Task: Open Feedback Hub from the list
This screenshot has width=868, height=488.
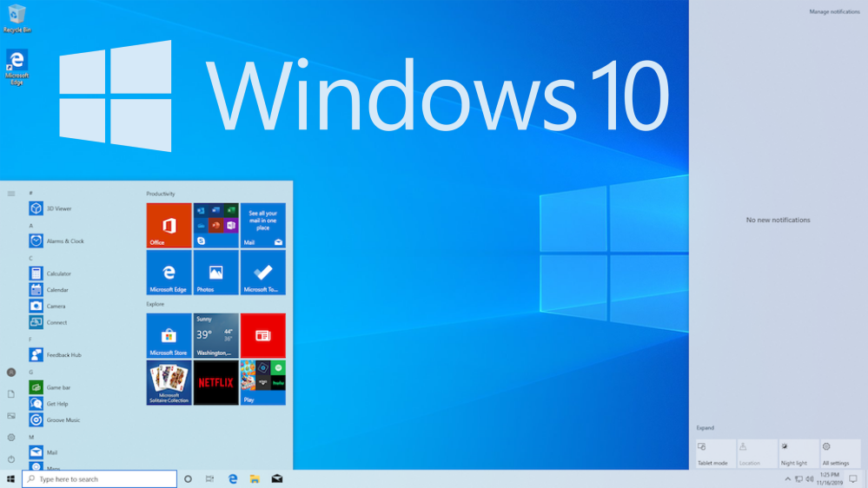Action: click(56, 354)
